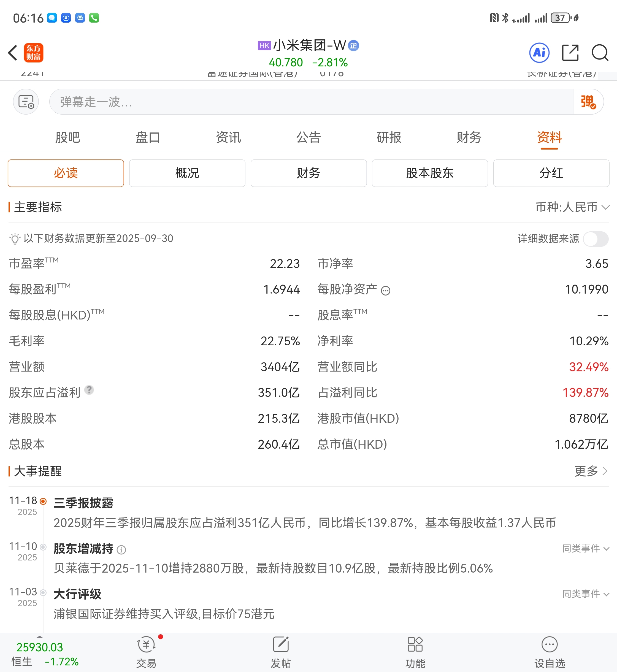Open the AI assistant icon
This screenshot has height=672, width=617.
pyautogui.click(x=539, y=53)
